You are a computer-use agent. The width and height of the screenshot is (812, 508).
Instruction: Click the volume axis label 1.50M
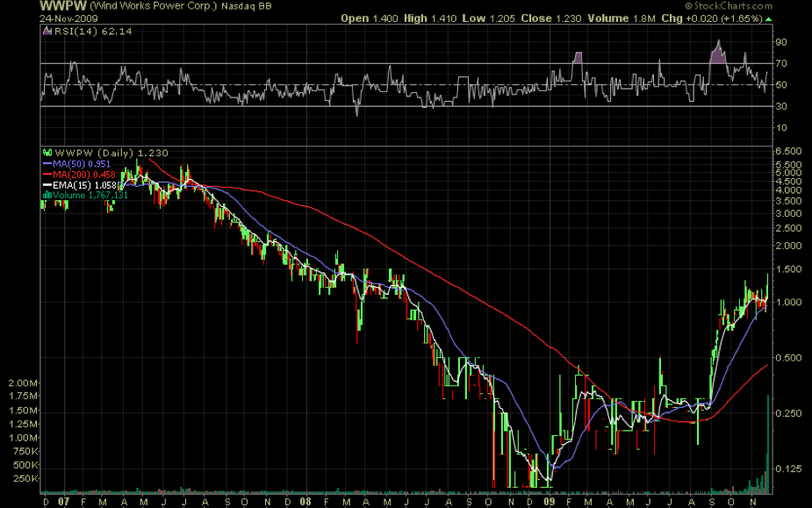[23, 411]
